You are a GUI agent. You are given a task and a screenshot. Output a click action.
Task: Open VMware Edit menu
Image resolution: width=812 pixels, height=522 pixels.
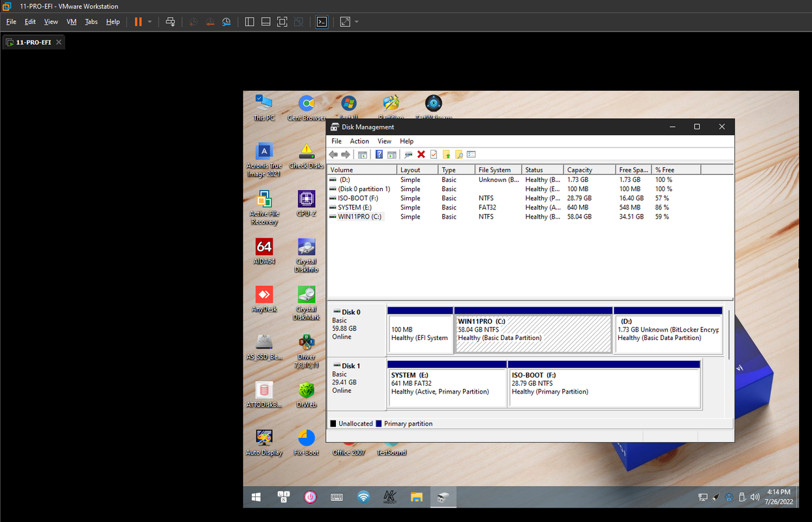[x=30, y=22]
